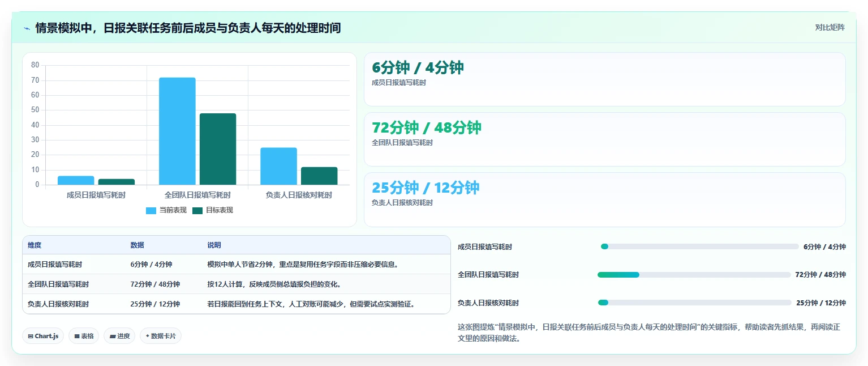This screenshot has width=868, height=366.
Task: Click table cell 72分钟 / 48分钟
Action: coord(155,284)
